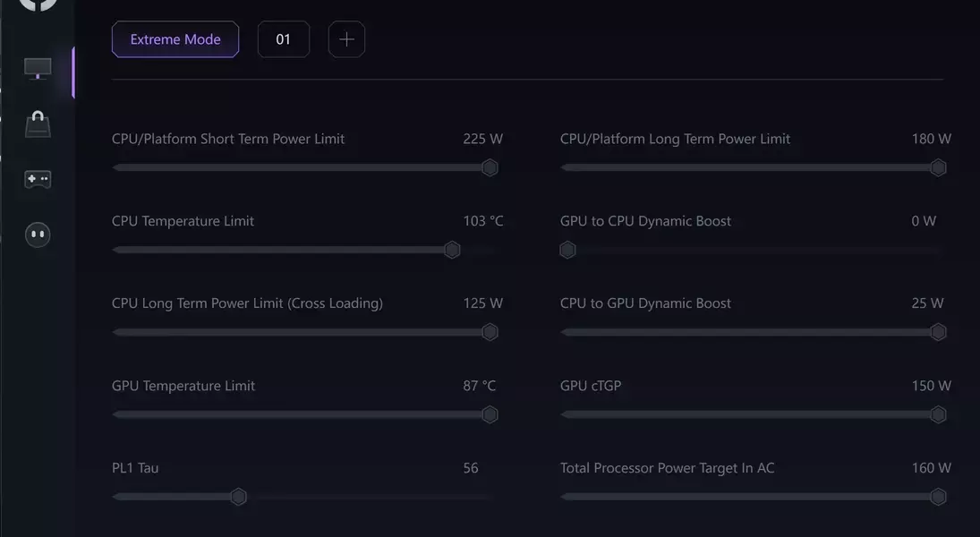Click the CPU Long Term Power Limit (Cross Loading) handle
This screenshot has width=980, height=537.
point(490,332)
